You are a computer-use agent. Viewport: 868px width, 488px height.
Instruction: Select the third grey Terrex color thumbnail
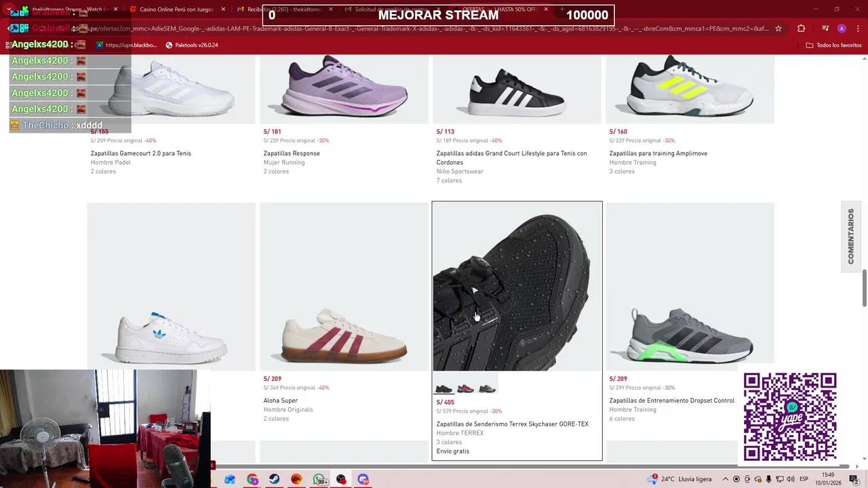click(x=487, y=388)
